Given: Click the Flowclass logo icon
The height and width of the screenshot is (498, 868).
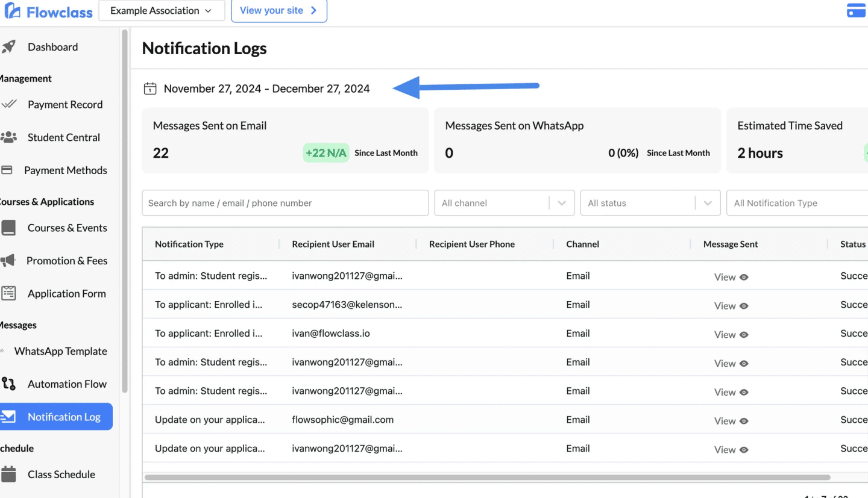Looking at the screenshot, I should tap(12, 11).
